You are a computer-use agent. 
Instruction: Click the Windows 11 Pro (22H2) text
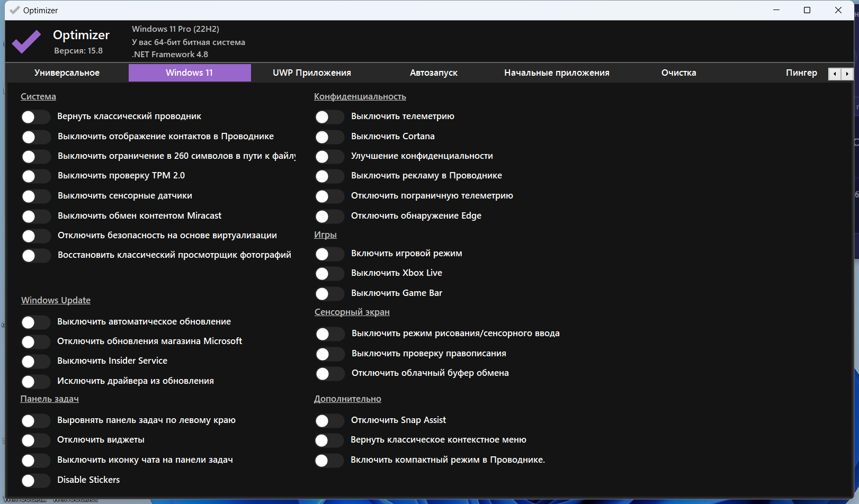point(175,29)
